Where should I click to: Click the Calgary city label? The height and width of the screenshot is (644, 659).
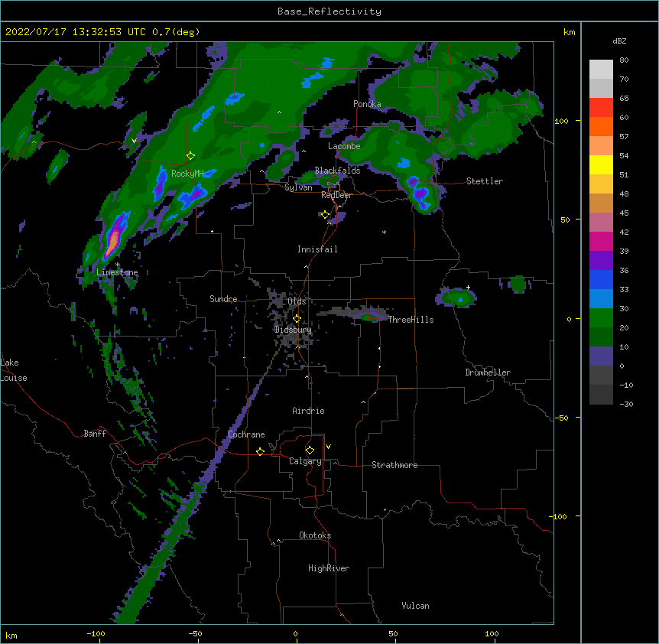tap(305, 461)
